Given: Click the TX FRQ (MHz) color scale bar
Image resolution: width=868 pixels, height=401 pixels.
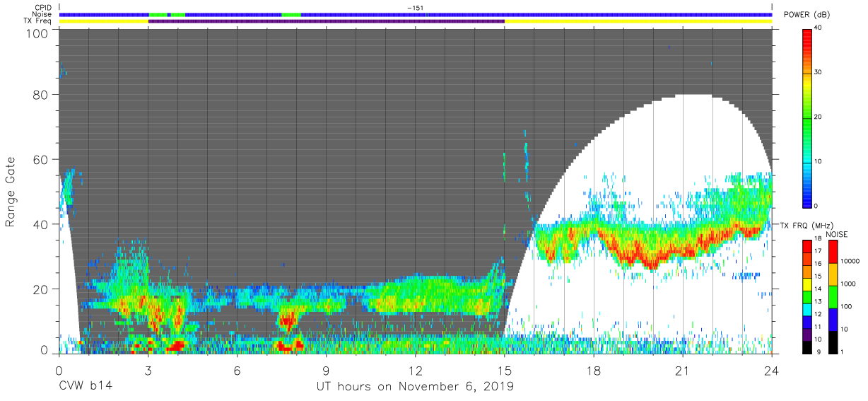Looking at the screenshot, I should click(x=807, y=296).
